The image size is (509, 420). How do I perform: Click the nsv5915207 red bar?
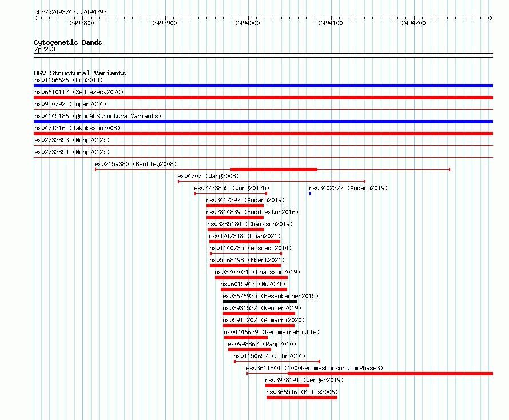[259, 326]
